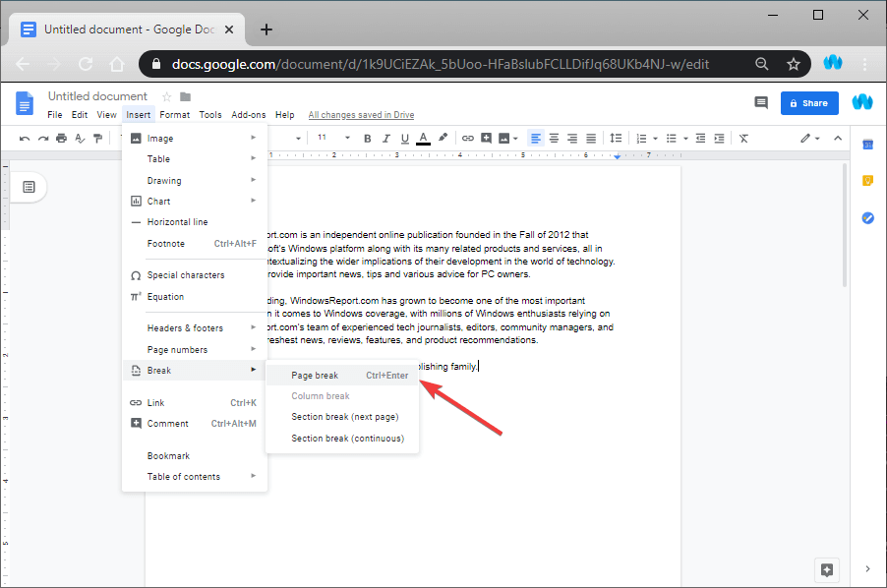The height and width of the screenshot is (588, 887).
Task: Open the Edit menu
Action: point(80,115)
